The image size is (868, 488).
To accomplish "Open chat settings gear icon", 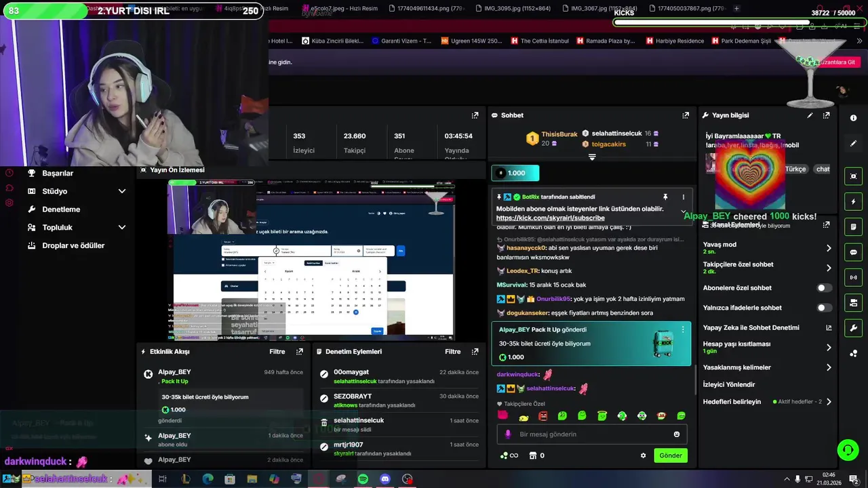I will (643, 455).
